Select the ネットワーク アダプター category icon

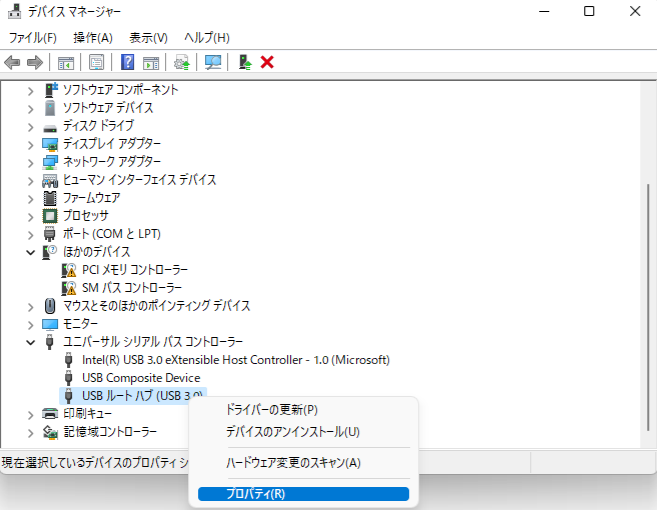tap(50, 162)
